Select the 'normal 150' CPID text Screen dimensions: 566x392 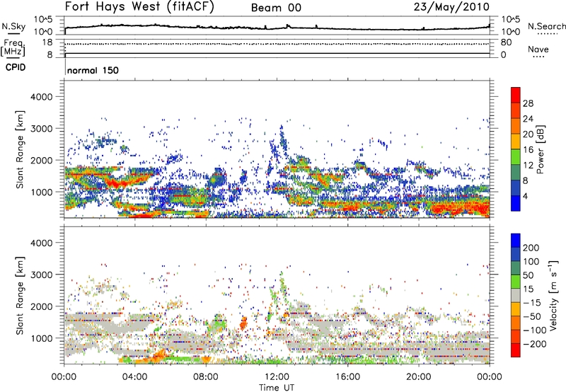tap(93, 70)
